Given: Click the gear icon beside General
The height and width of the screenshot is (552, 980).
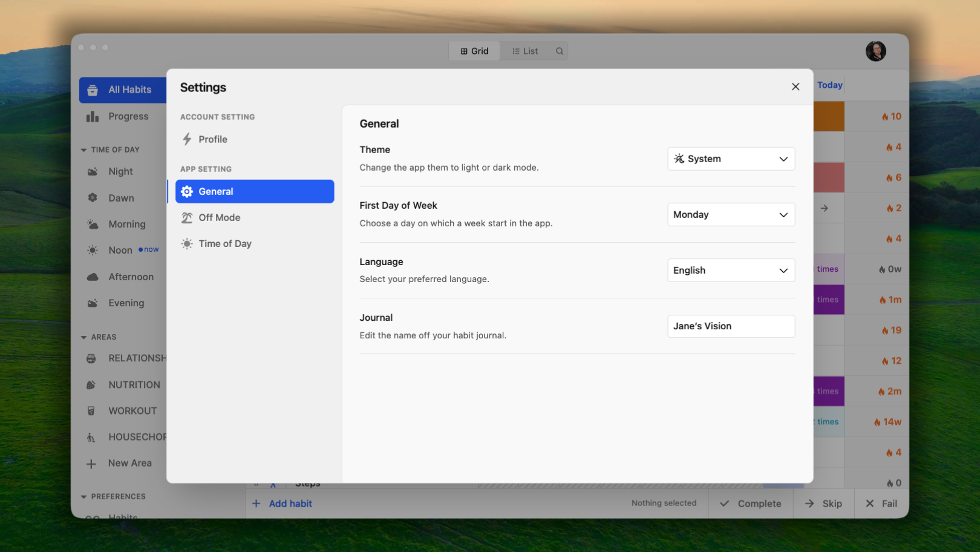Looking at the screenshot, I should [187, 191].
